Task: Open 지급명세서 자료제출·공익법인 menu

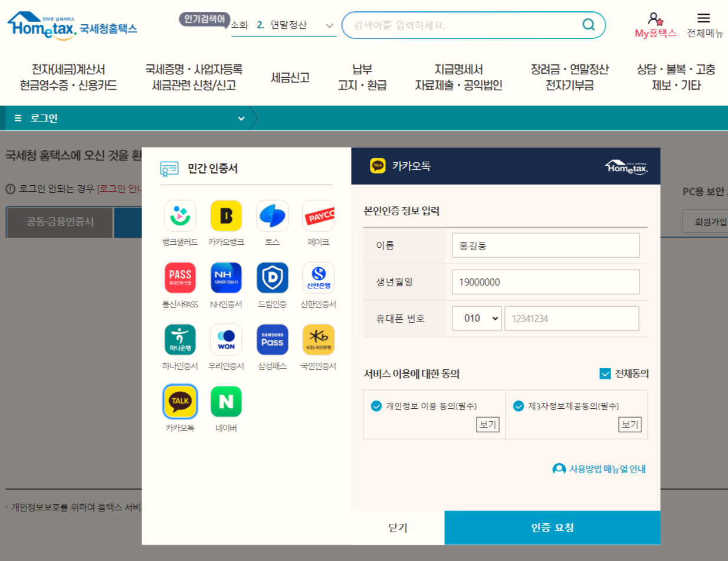Action: (459, 77)
